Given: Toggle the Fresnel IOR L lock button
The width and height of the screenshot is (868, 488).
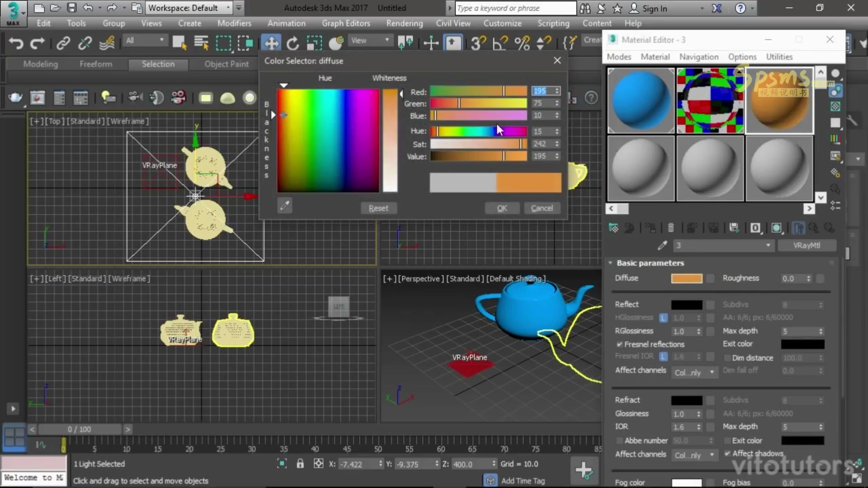Looking at the screenshot, I should (x=663, y=357).
